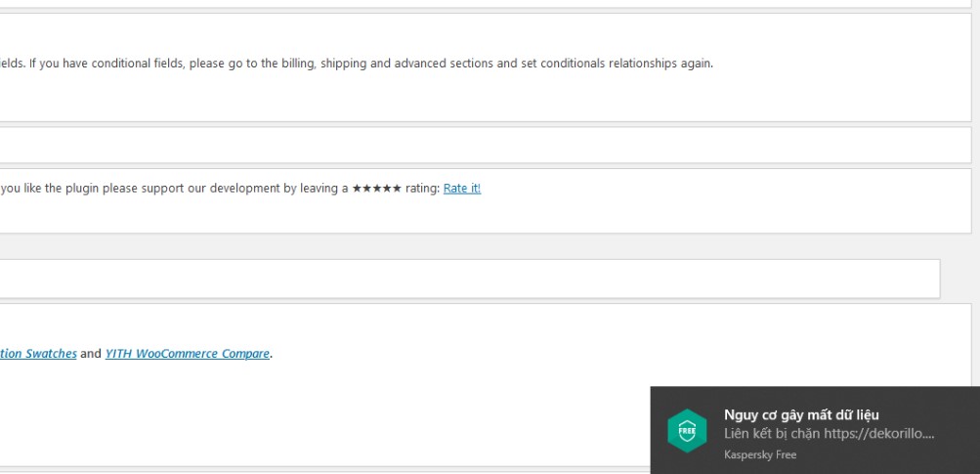Click the Kaspersky Free hexagon shield icon
This screenshot has height=474, width=980.
coord(687,430)
